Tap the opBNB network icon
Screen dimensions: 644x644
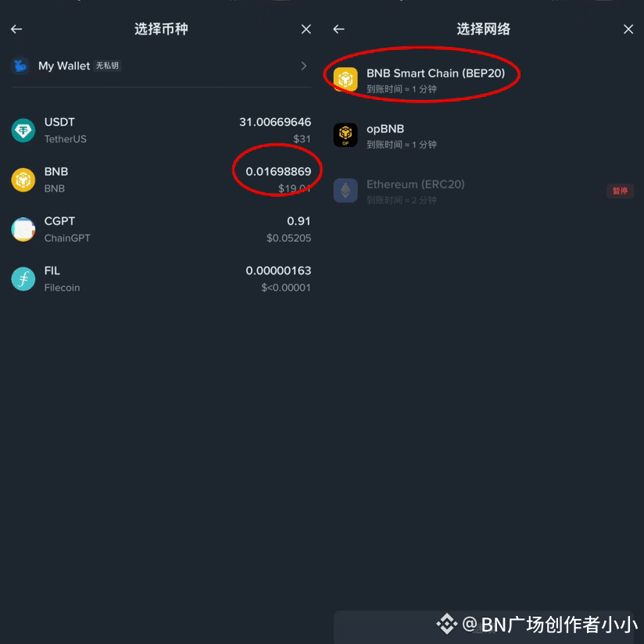(345, 134)
